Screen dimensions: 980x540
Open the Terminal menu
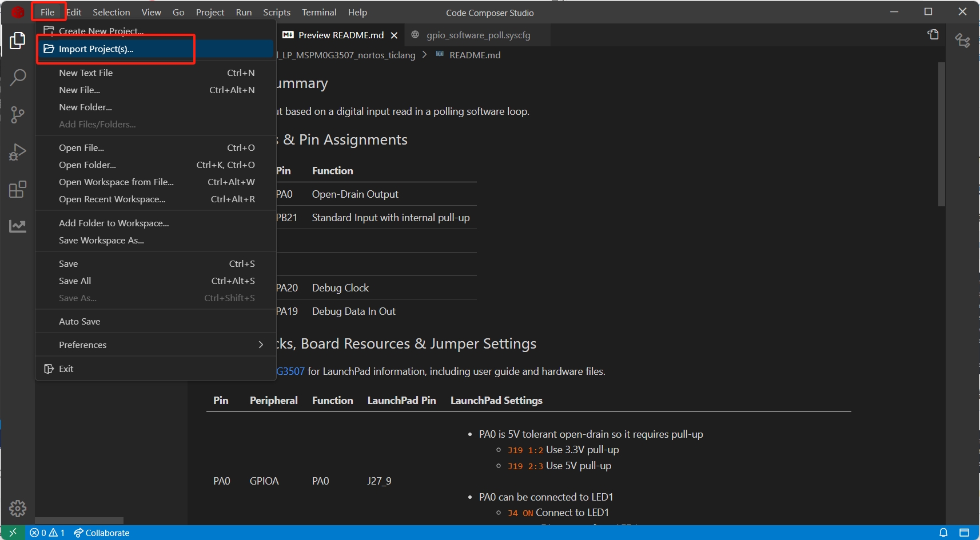(319, 12)
